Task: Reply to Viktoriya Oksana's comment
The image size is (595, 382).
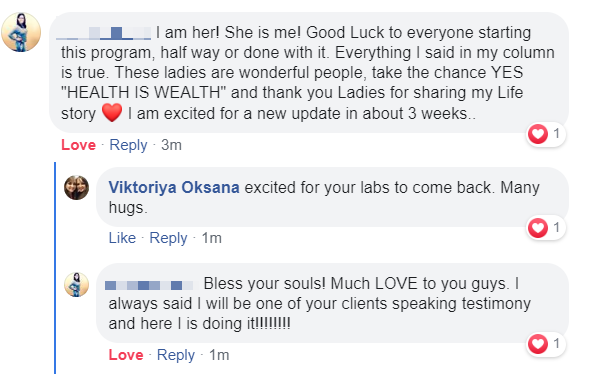Action: tap(168, 238)
